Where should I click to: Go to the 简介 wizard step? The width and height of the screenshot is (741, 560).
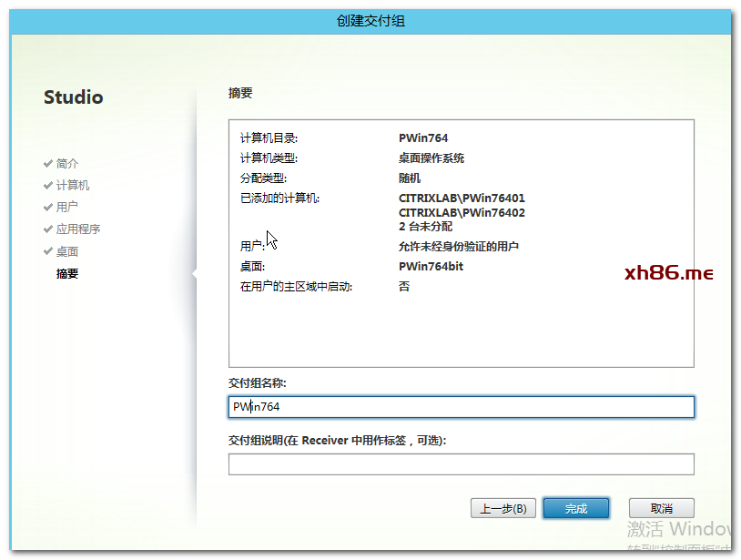(67, 164)
